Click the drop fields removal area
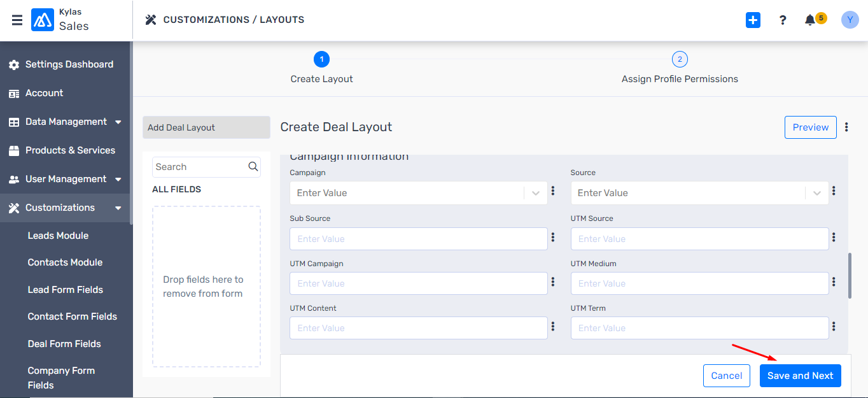The image size is (868, 398). [206, 287]
